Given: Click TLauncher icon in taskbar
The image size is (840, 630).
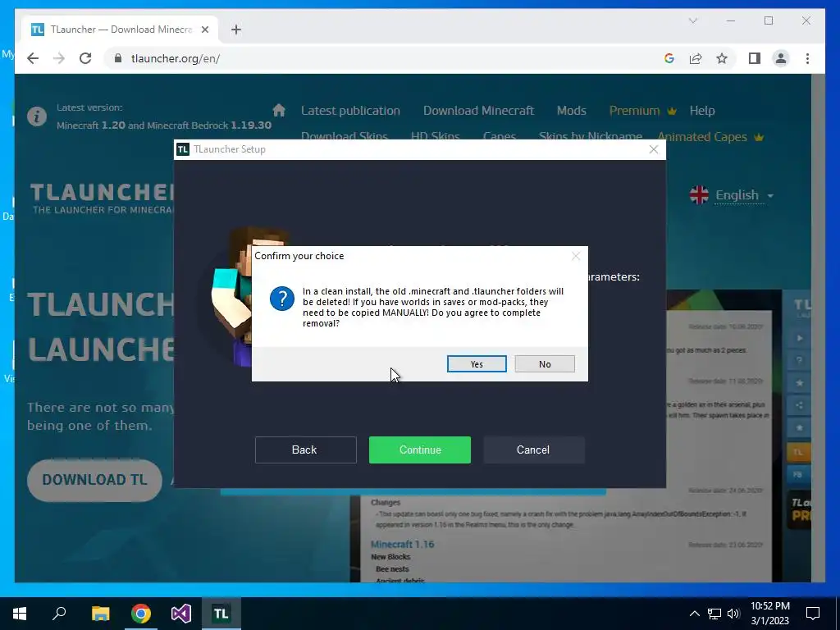Looking at the screenshot, I should click(221, 614).
